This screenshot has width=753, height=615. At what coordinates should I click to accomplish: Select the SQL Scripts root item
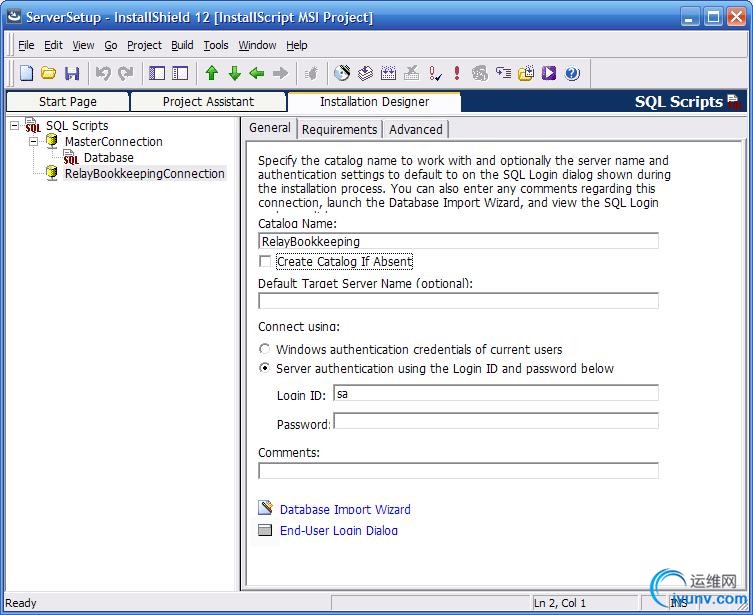point(77,126)
